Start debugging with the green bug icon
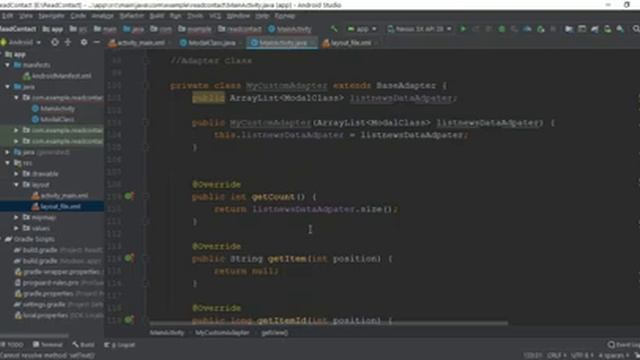Screen dimensions: 640x360 click(x=502, y=29)
